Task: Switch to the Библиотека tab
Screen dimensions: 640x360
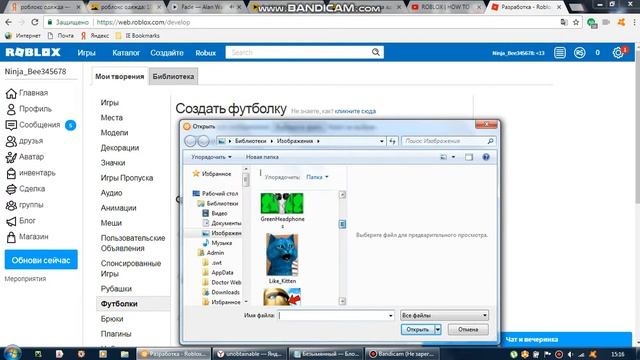Action: 173,76
